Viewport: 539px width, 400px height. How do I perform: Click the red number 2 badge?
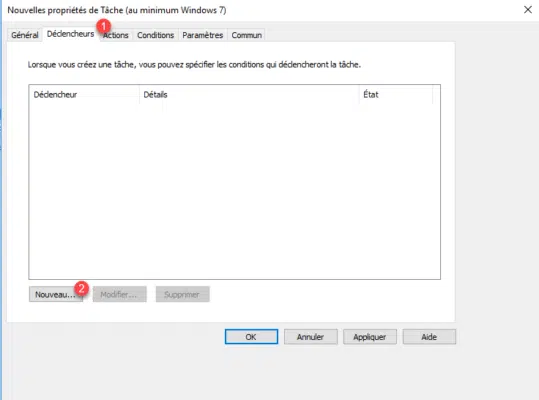[81, 288]
